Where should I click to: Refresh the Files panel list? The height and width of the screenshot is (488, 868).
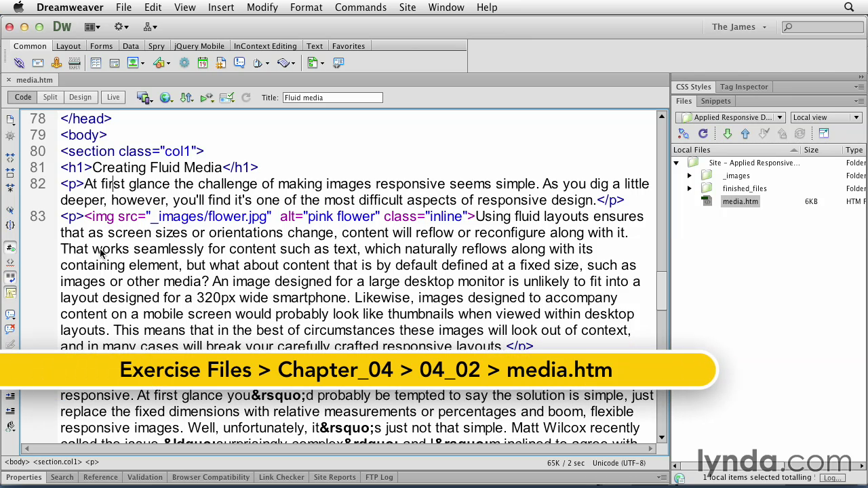[x=703, y=134]
